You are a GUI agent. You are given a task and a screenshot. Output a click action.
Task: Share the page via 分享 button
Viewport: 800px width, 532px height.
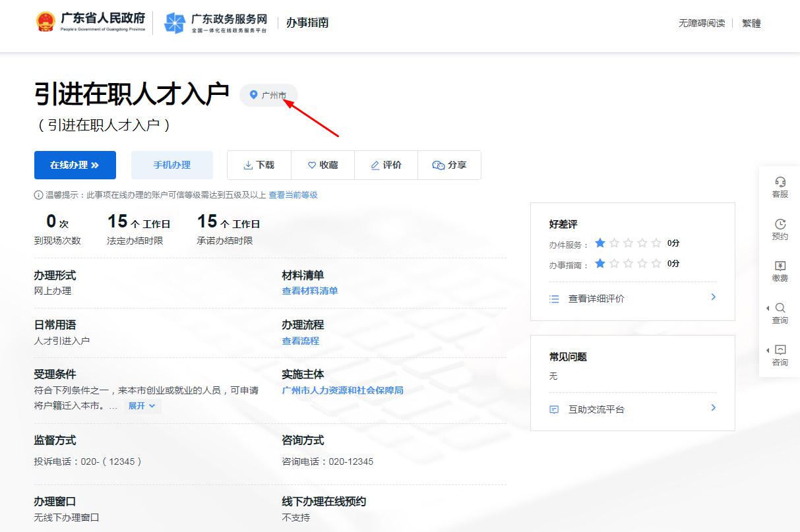point(449,165)
